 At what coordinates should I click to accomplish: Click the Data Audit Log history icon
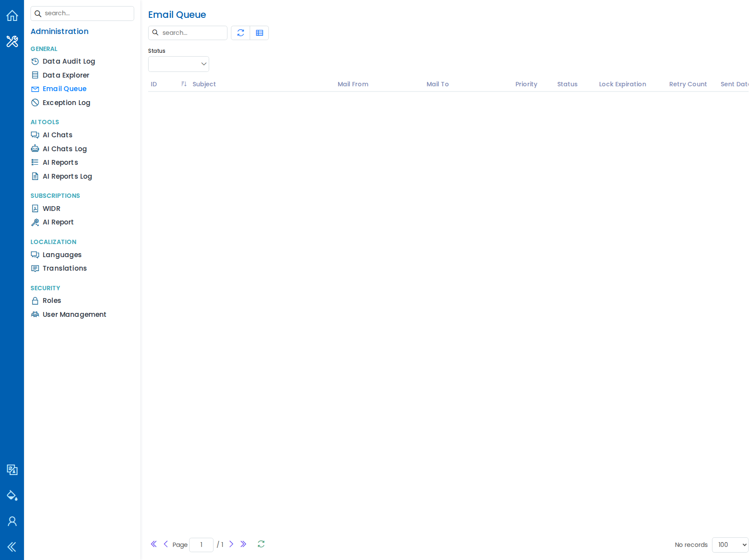coord(35,61)
